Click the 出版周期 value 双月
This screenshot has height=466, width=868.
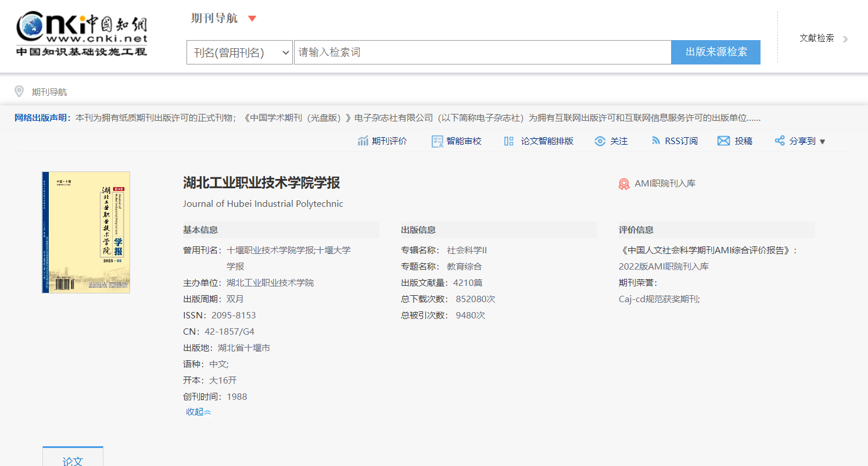(x=235, y=299)
